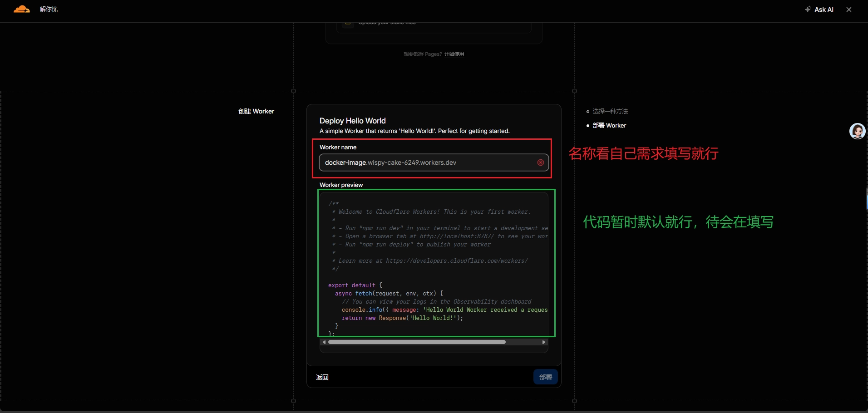Click the code preview scrollbar's right arrow
This screenshot has height=413, width=868.
click(x=544, y=342)
